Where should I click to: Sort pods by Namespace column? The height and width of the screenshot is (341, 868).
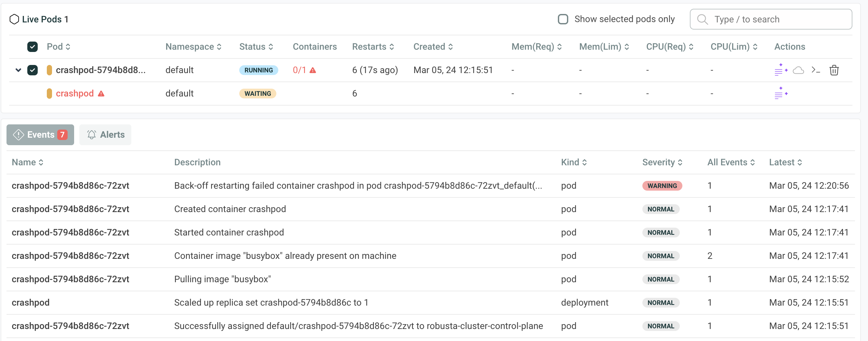tap(193, 46)
